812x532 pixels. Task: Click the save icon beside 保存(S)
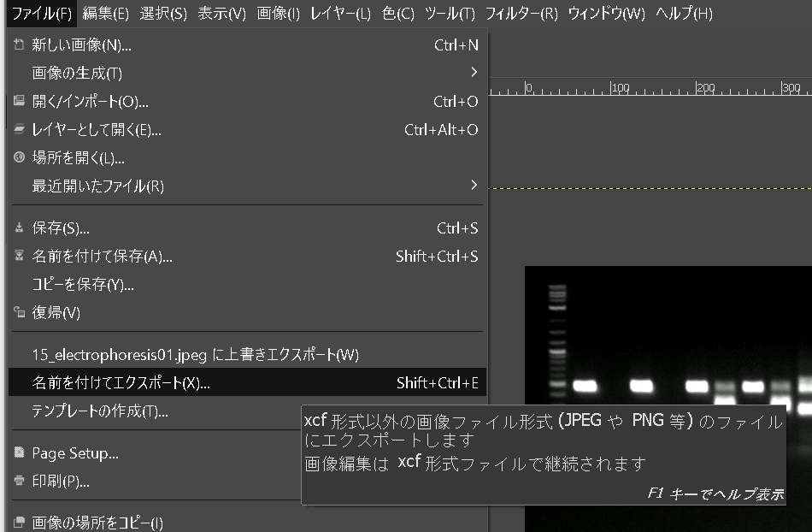point(19,228)
